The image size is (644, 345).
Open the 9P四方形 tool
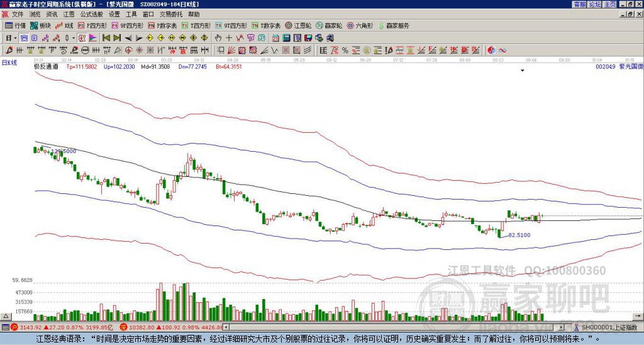coord(128,25)
